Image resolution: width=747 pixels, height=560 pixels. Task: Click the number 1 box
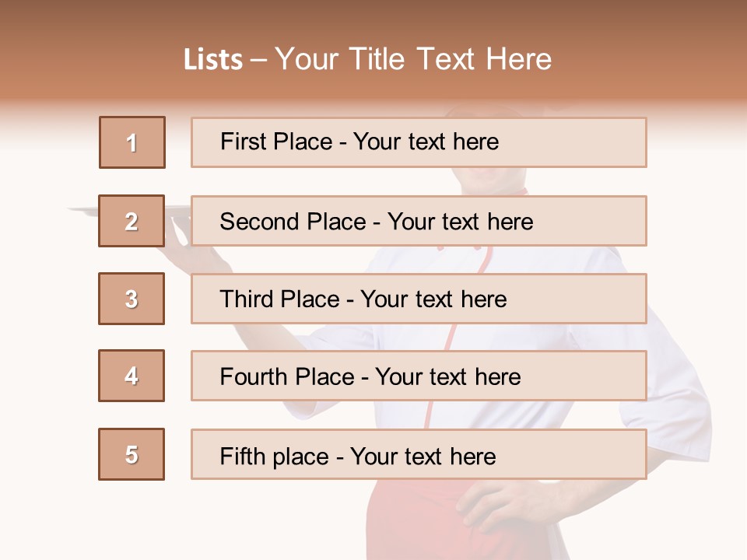click(x=132, y=142)
